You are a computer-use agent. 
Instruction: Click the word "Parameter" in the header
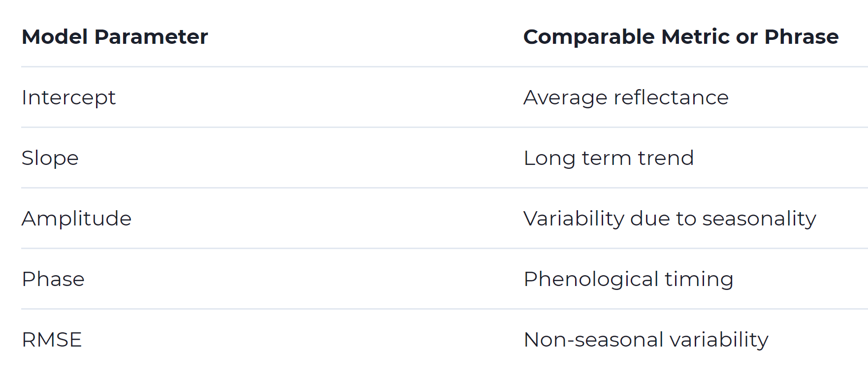pos(151,37)
